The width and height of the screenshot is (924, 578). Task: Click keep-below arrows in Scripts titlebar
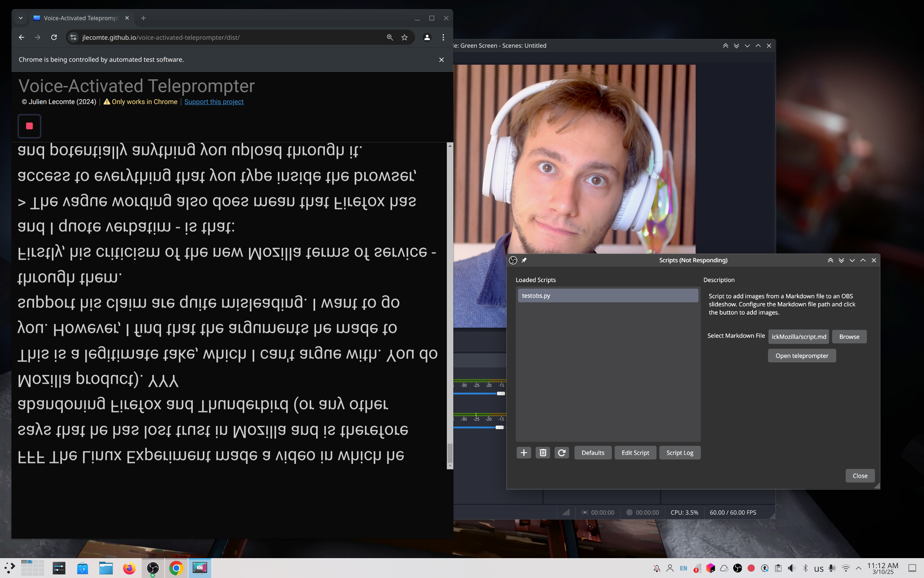841,260
